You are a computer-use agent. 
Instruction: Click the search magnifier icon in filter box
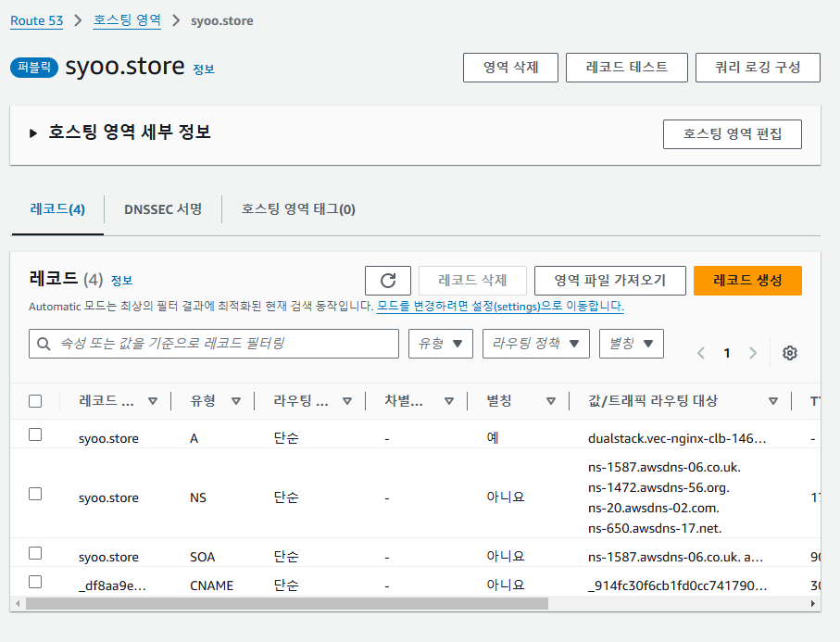tap(44, 344)
